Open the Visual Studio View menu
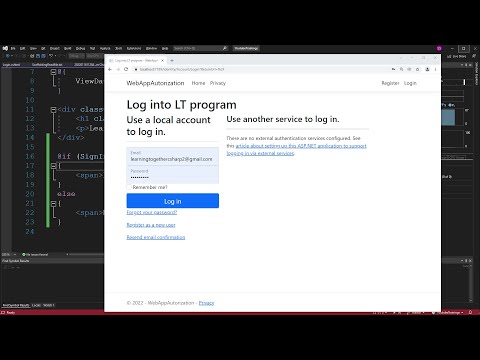The width and height of the screenshot is (480, 360). [x=33, y=48]
